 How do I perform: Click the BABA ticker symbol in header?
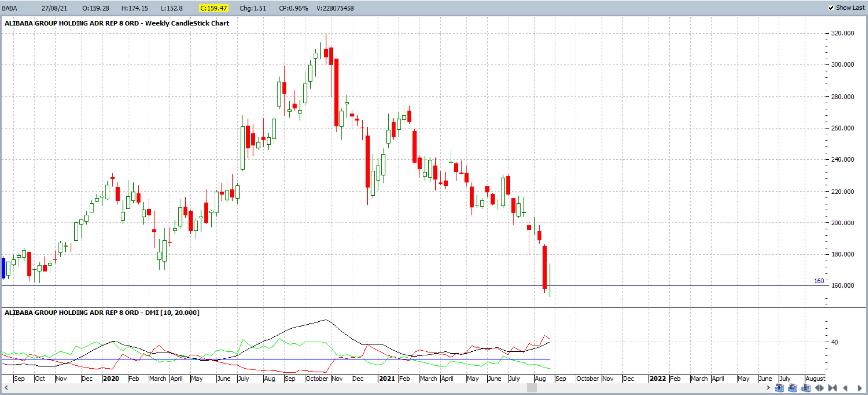coord(9,8)
